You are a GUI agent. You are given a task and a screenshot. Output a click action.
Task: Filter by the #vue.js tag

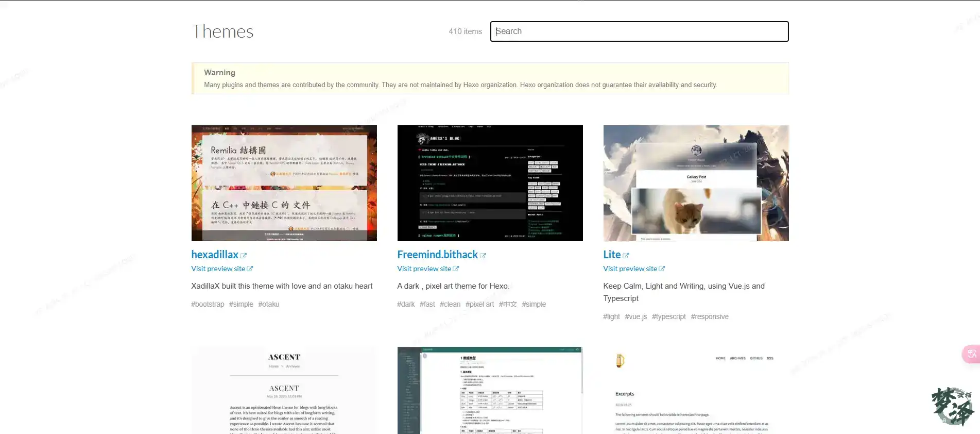pos(636,316)
